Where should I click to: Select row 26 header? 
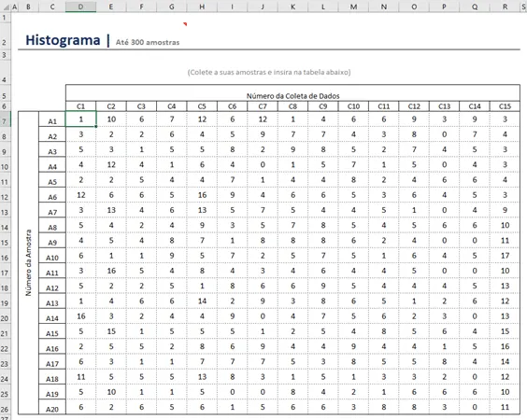tap(5, 409)
